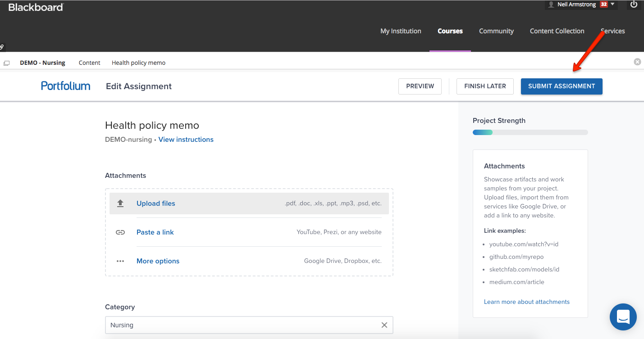Go to My Institution tab
This screenshot has height=339, width=644.
[401, 31]
